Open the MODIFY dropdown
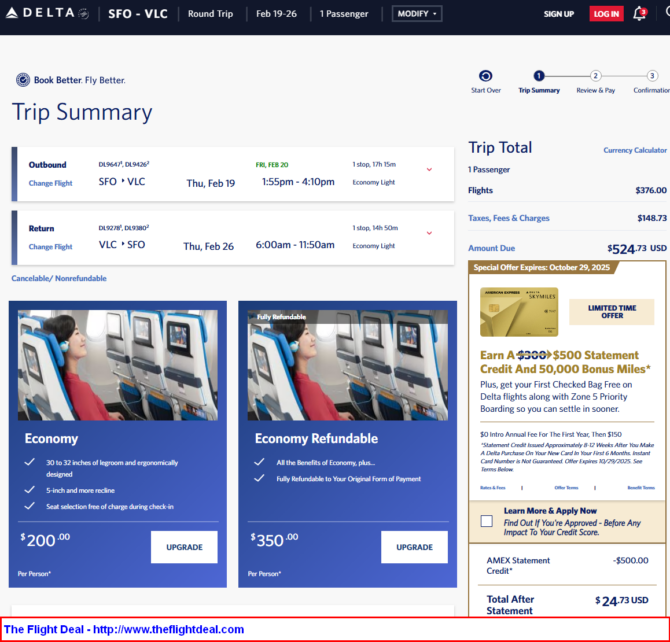 [x=415, y=14]
